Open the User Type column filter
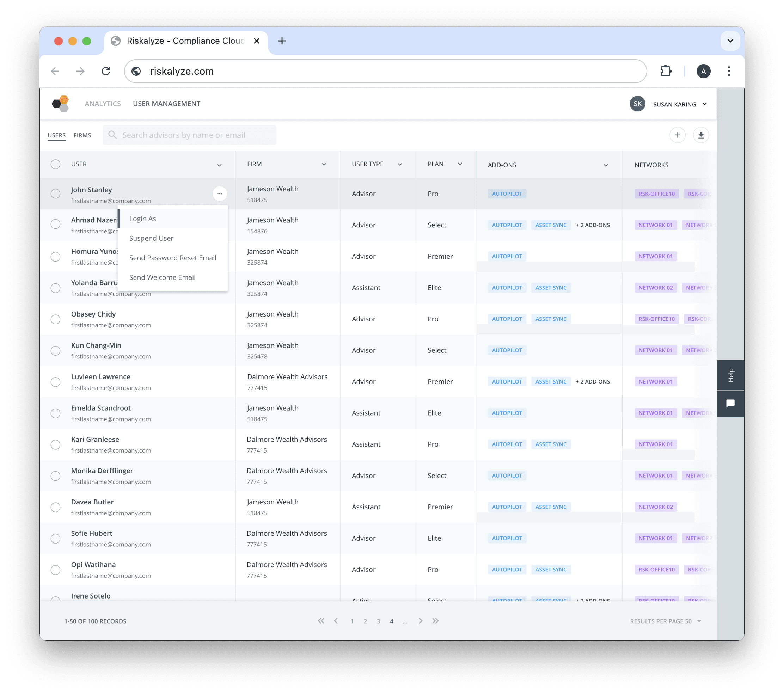This screenshot has width=784, height=693. 400,165
